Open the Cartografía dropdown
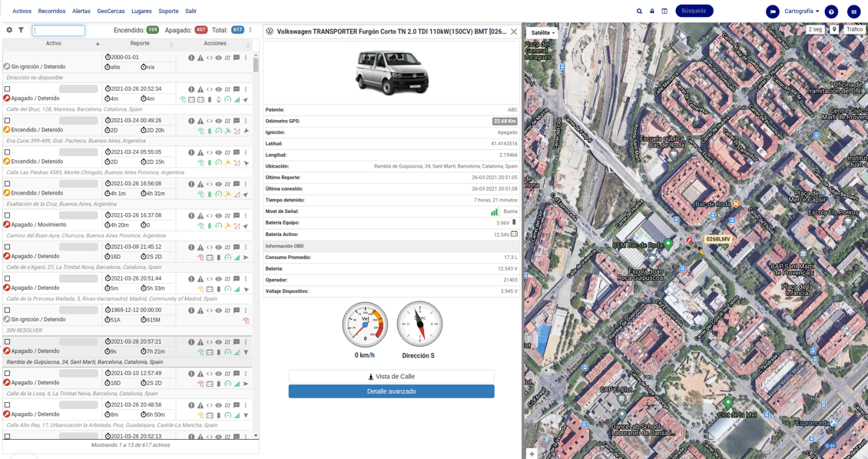This screenshot has height=459, width=868. (x=802, y=11)
